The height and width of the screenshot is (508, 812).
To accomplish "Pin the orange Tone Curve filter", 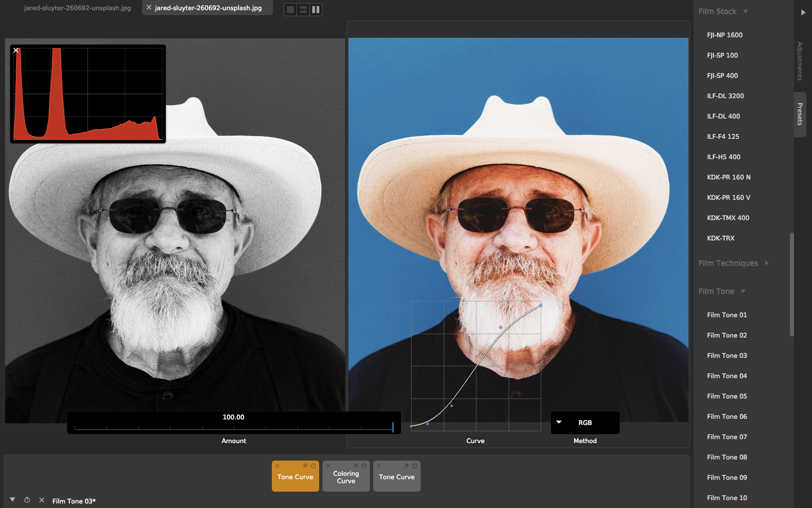I will 305,466.
